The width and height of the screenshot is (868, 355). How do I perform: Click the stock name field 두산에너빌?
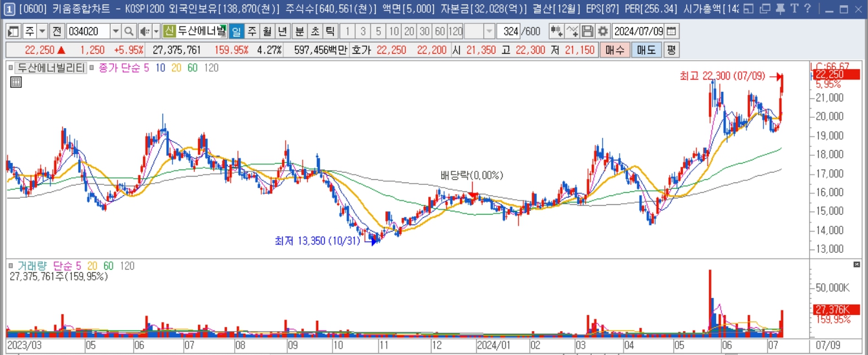click(x=202, y=32)
